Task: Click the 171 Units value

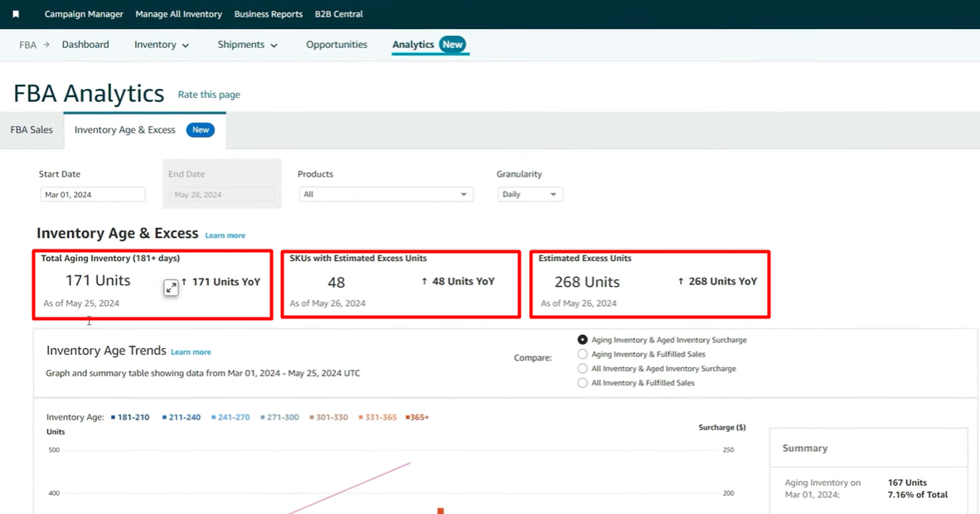Action: click(x=98, y=281)
